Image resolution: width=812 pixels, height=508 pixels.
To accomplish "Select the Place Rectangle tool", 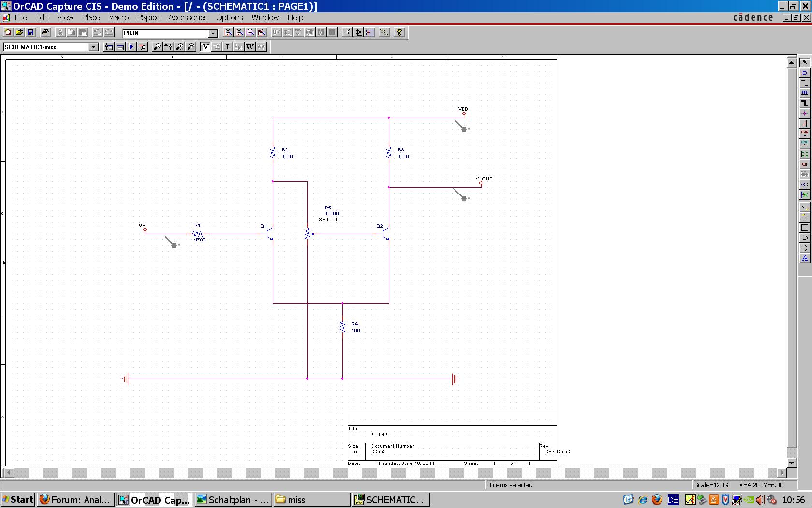I will (805, 228).
